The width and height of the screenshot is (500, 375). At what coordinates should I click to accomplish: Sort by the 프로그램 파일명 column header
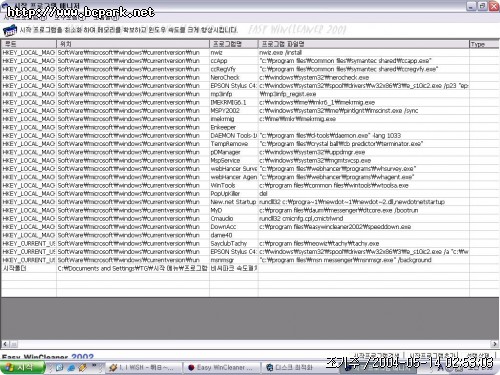click(363, 44)
